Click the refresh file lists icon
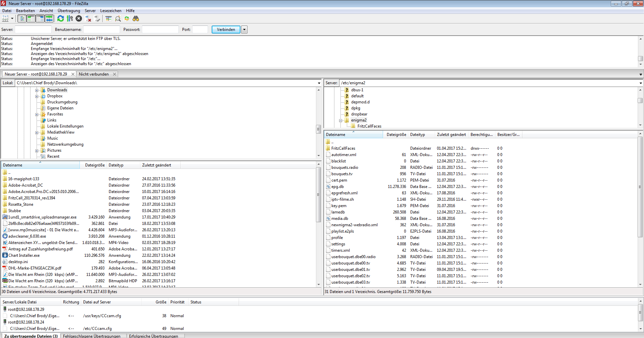This screenshot has width=644, height=338. click(x=60, y=19)
